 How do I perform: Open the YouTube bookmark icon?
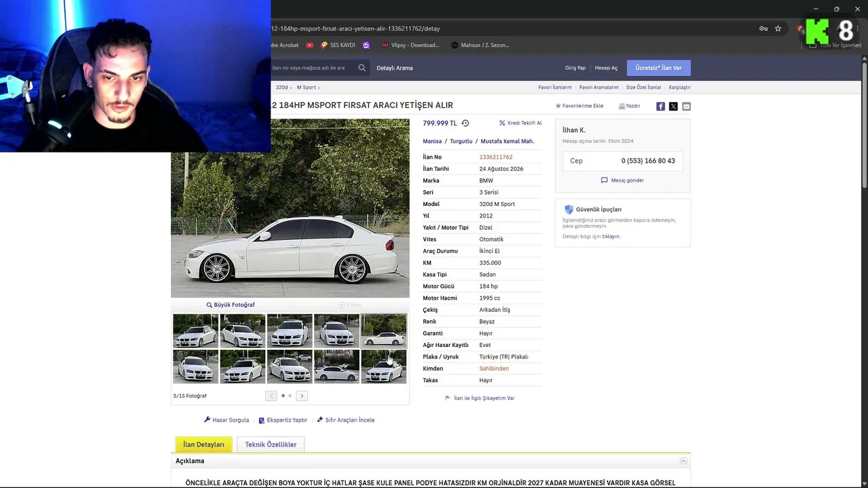(310, 45)
